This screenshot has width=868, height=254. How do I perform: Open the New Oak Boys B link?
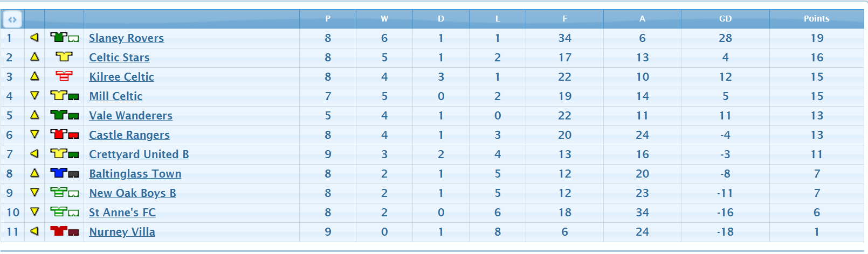click(x=133, y=193)
